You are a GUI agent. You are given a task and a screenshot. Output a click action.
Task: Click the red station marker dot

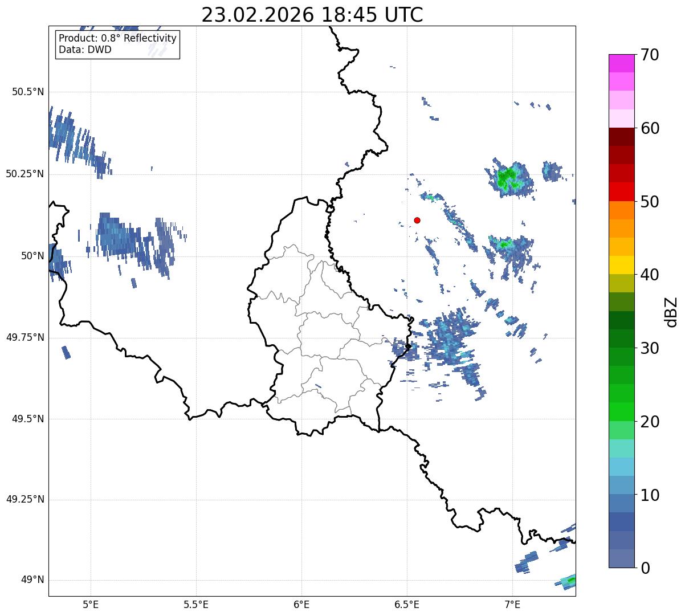[x=417, y=220]
